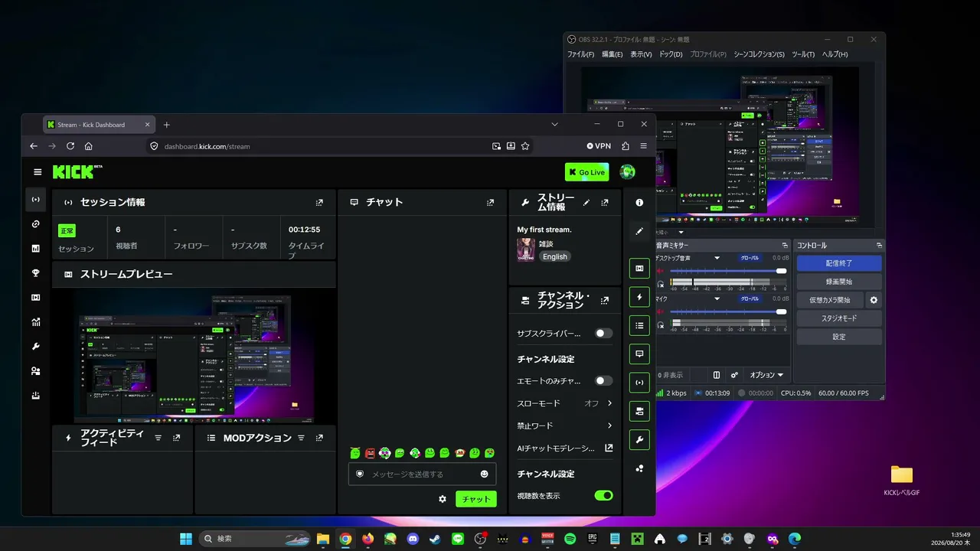
Task: Click 配信終了 to stop streaming in OBS
Action: [x=839, y=263]
